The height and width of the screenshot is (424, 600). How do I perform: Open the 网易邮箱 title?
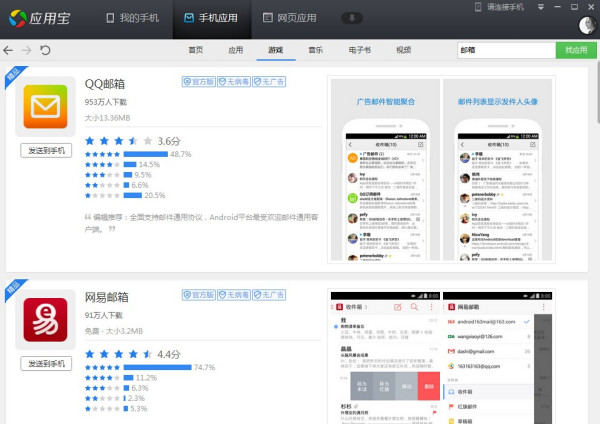pos(107,297)
